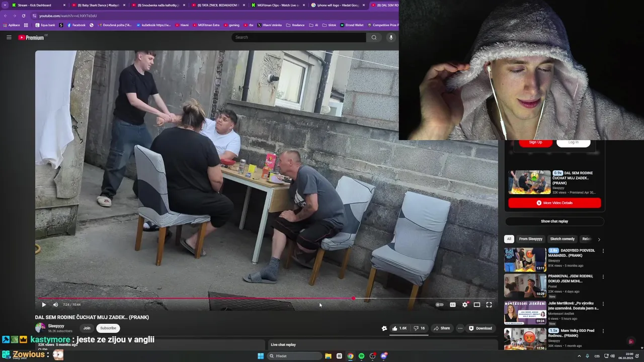Viewport: 644px width, 362px height.
Task: Play the video with the play button
Action: coord(44,305)
